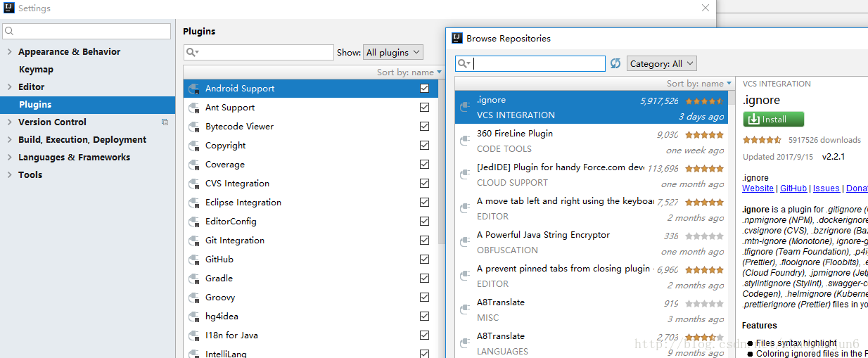Toggle the GitHub plugin checkbox

coord(424,260)
